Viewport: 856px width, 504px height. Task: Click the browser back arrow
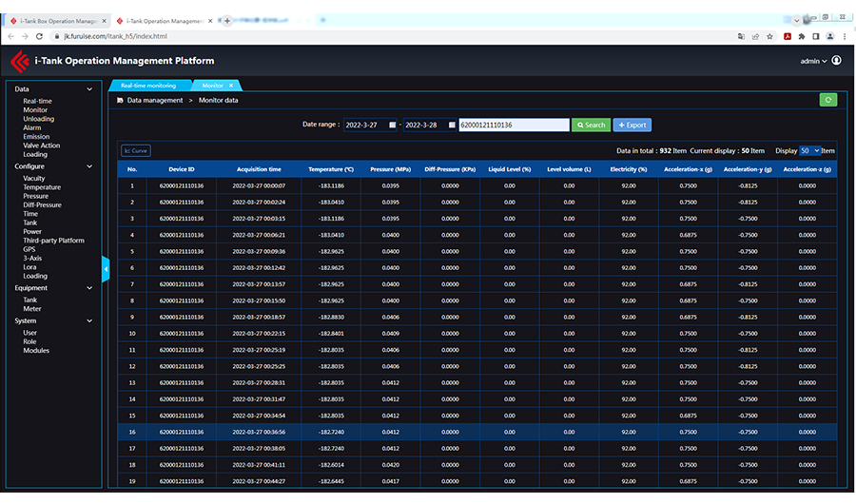[x=10, y=36]
